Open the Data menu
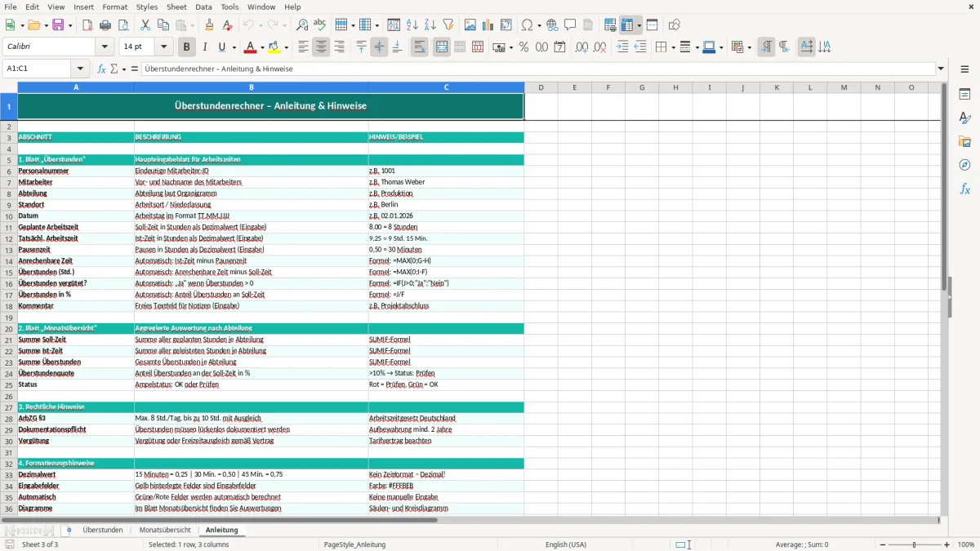980x551 pixels. coord(203,7)
